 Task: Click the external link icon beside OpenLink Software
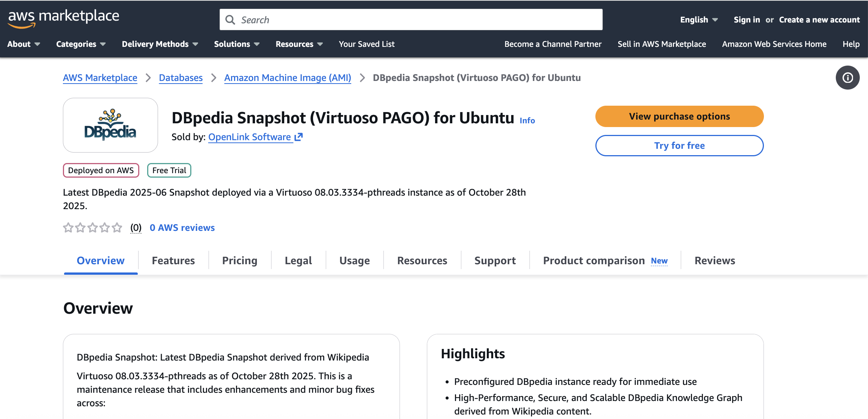point(298,137)
